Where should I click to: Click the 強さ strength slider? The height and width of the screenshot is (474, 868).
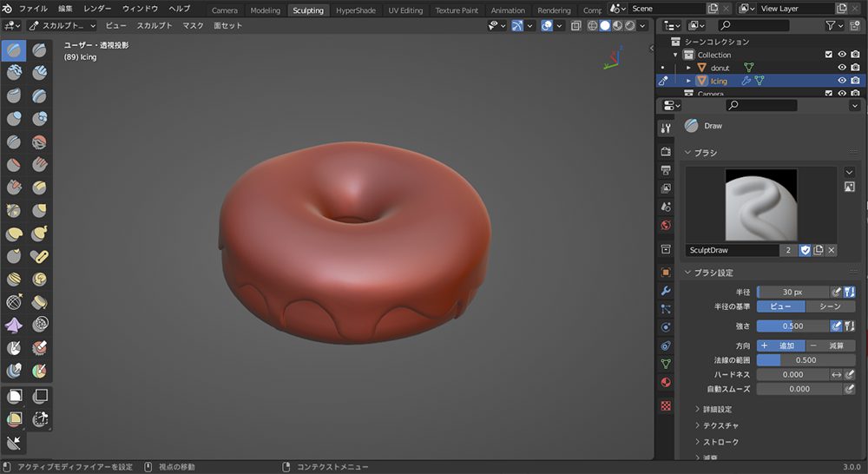pyautogui.click(x=792, y=326)
